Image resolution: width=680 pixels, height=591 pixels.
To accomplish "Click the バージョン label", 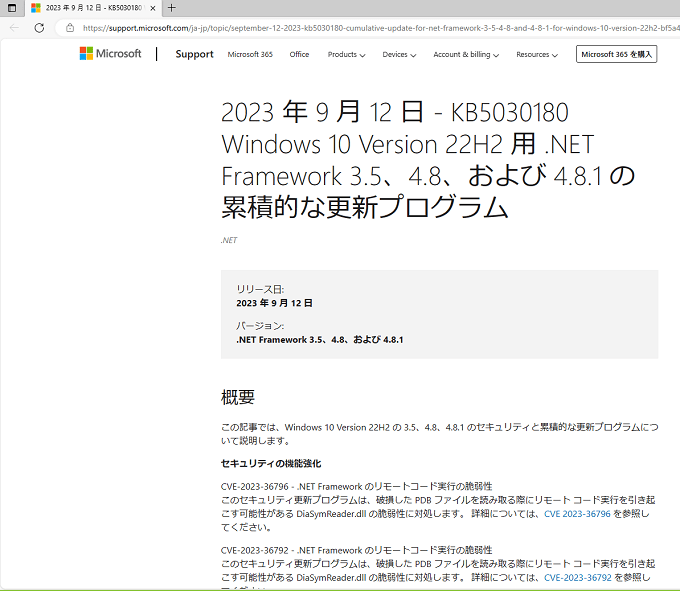I will pyautogui.click(x=260, y=326).
